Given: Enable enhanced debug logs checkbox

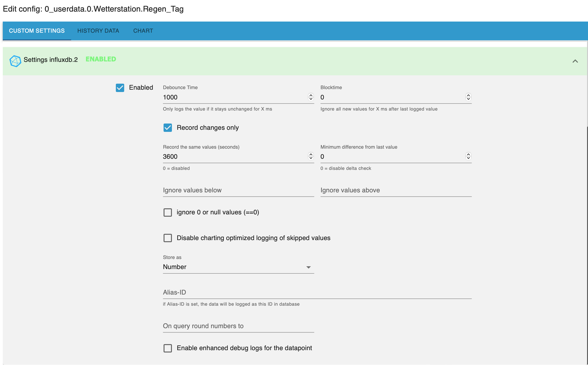Looking at the screenshot, I should 168,348.
